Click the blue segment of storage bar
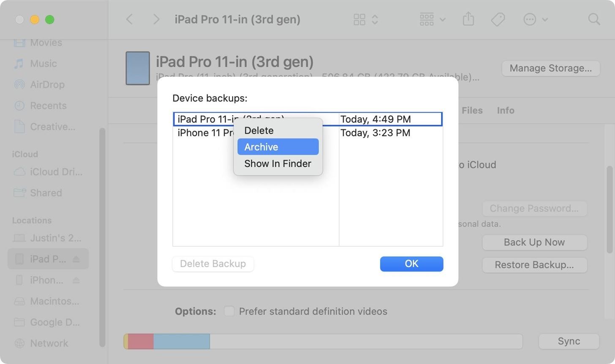Image resolution: width=615 pixels, height=364 pixels. click(x=182, y=341)
